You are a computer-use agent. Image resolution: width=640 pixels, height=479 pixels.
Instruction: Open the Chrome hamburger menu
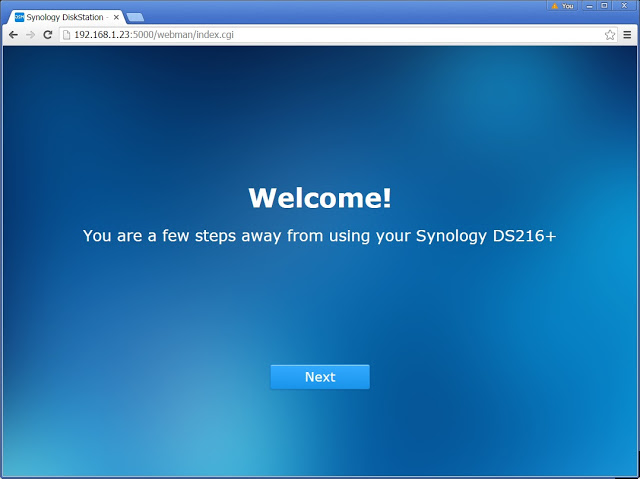click(627, 35)
